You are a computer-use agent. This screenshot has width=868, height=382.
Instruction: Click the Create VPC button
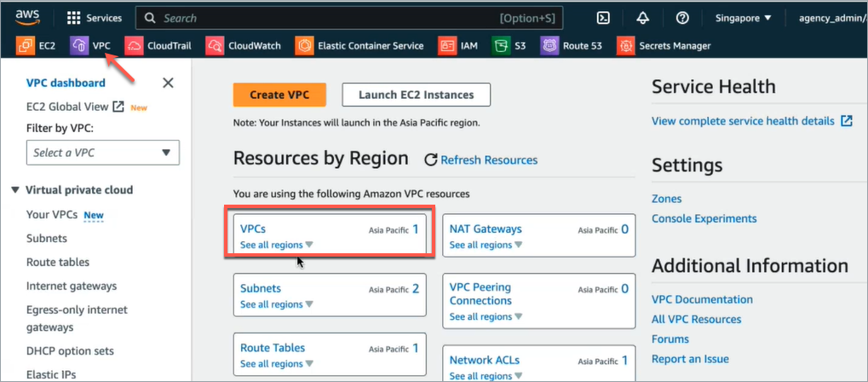(280, 95)
